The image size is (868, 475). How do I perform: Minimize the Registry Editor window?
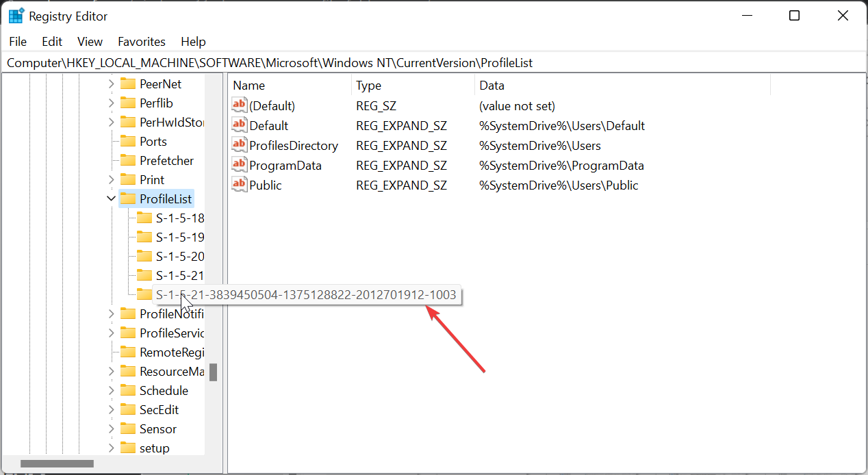click(745, 16)
